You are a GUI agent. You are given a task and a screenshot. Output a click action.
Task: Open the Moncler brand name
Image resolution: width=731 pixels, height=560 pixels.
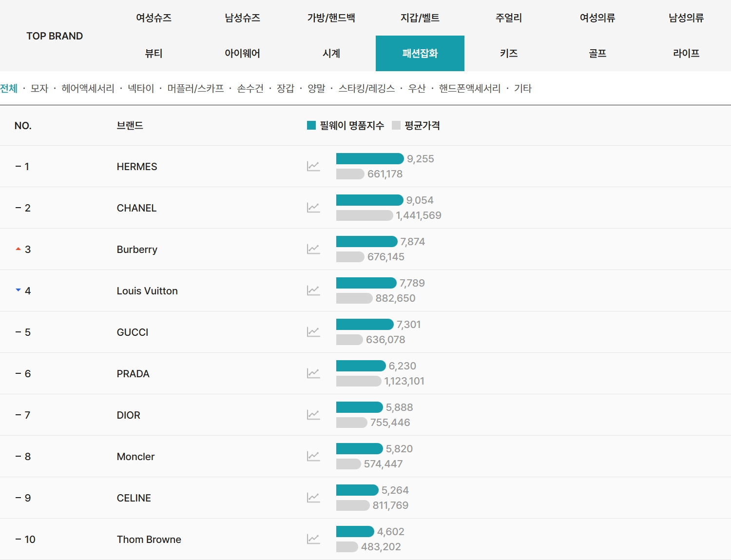(135, 457)
